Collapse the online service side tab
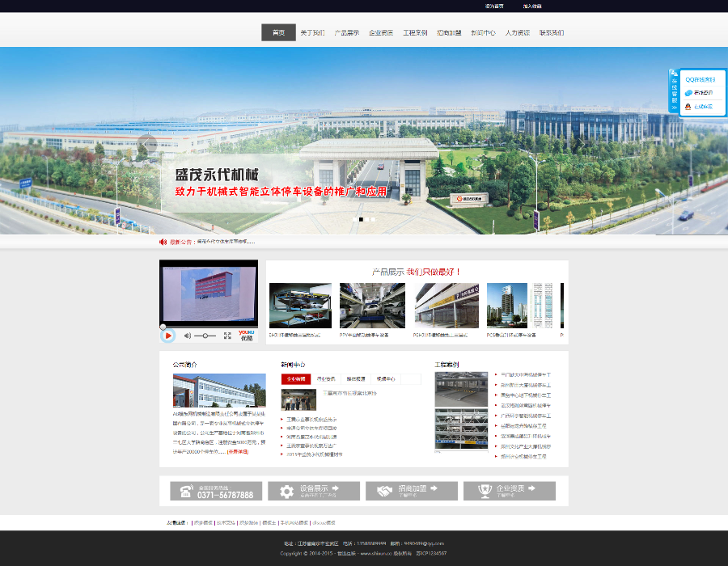Image resolution: width=728 pixels, height=566 pixels. (x=674, y=91)
